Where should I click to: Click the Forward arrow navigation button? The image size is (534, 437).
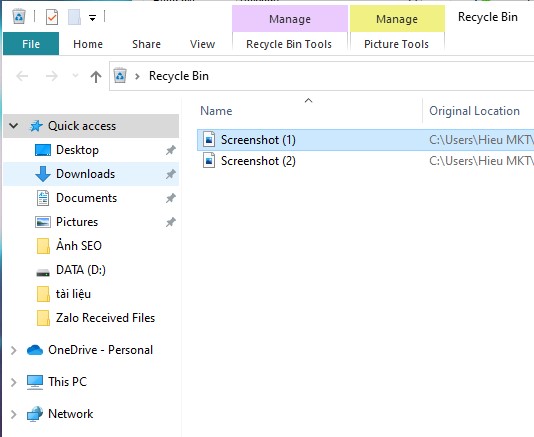(52, 76)
